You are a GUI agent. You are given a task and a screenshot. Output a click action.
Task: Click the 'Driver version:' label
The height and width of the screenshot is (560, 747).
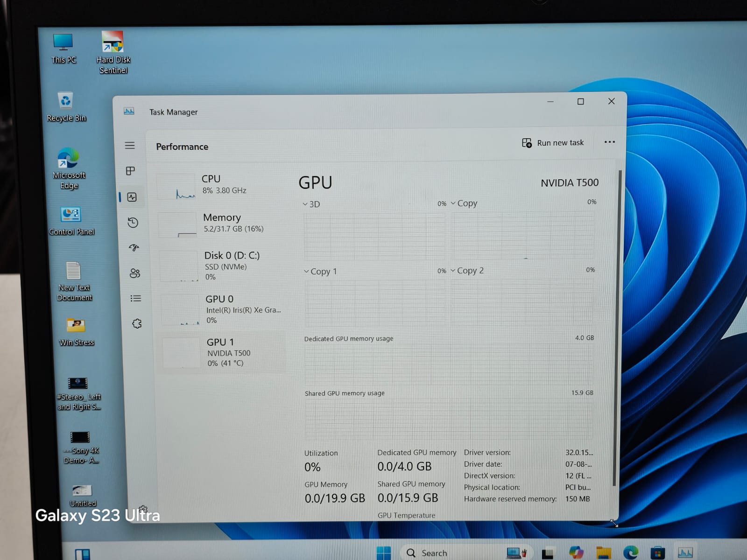tap(487, 453)
